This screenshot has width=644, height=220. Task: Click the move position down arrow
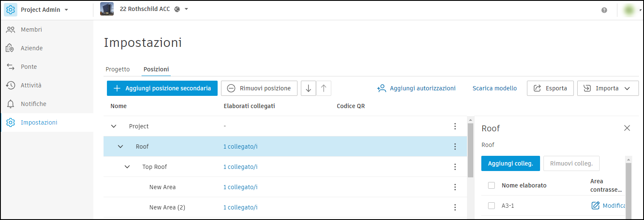click(308, 88)
